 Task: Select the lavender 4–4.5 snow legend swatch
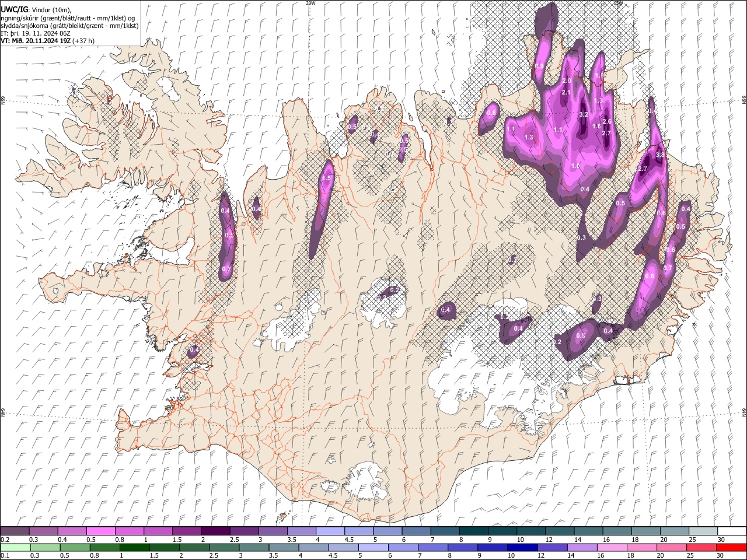click(330, 531)
